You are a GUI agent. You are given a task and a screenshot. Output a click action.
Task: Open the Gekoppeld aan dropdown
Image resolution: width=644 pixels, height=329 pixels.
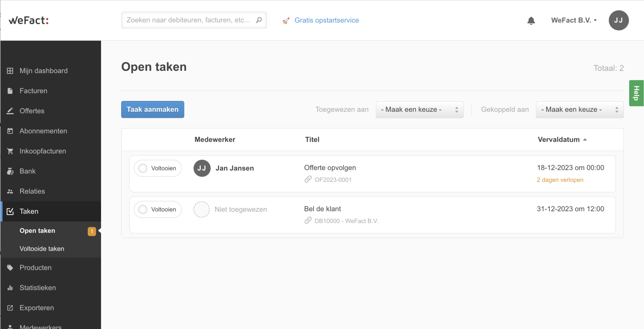580,109
